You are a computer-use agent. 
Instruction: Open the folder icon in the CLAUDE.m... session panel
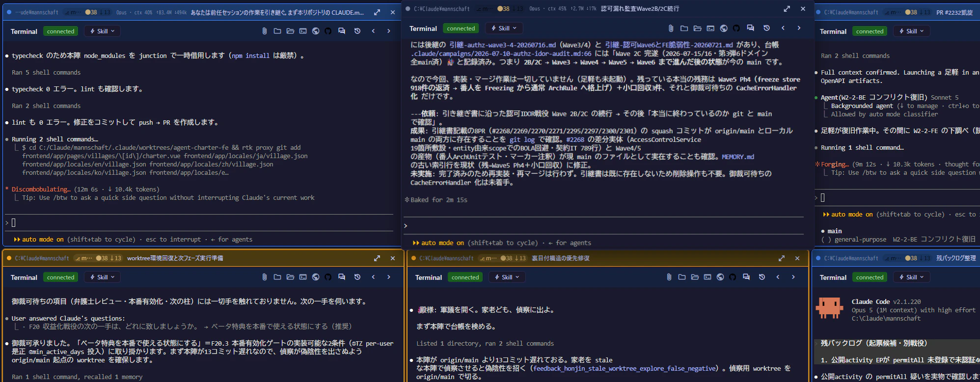[277, 31]
